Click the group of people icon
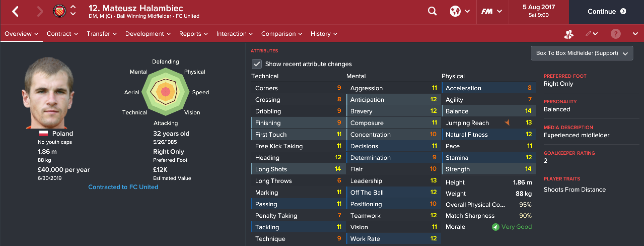The width and height of the screenshot is (644, 246). point(569,34)
